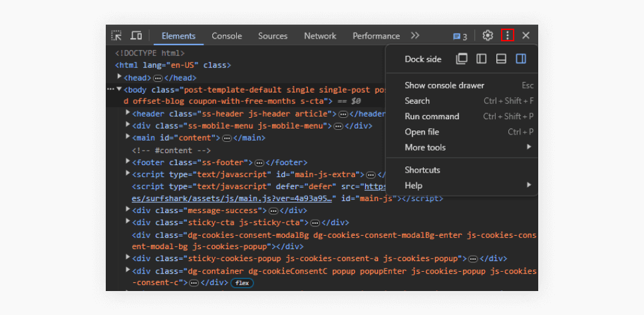This screenshot has width=644, height=315.
Task: Show more tabs with double chevron
Action: click(x=415, y=36)
